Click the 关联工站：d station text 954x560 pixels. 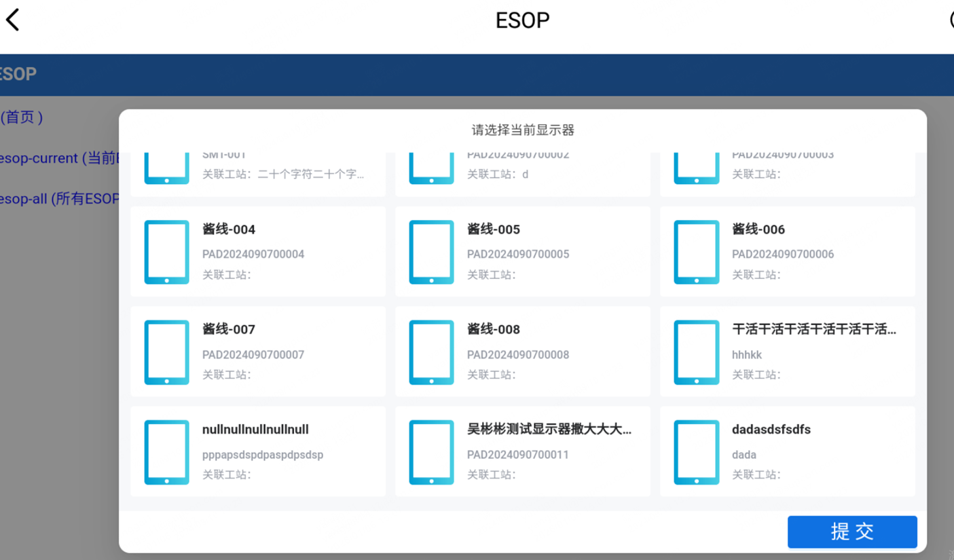click(498, 174)
